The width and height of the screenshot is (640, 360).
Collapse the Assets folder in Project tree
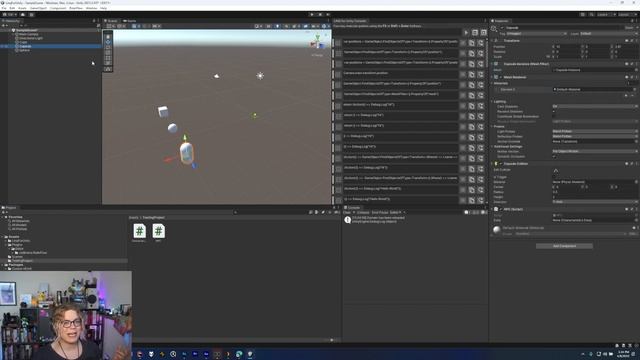pos(2,237)
